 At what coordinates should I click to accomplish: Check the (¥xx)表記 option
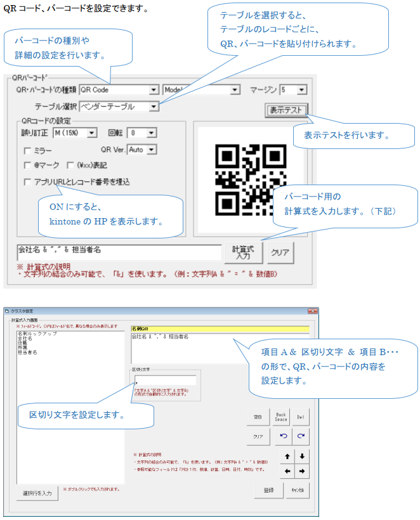coord(70,165)
